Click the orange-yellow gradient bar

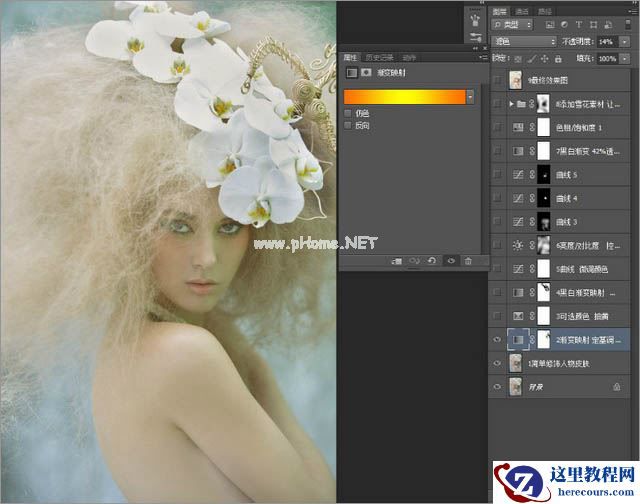[x=403, y=97]
